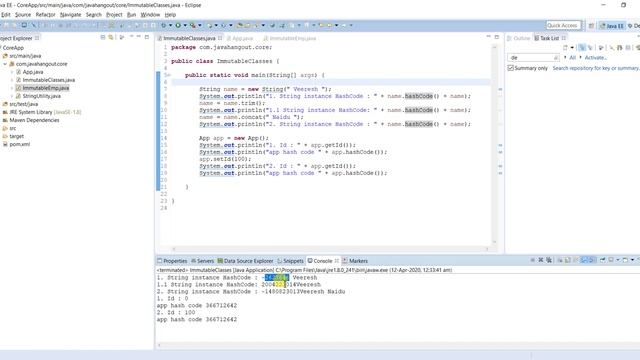Close the Console view tab
The width and height of the screenshot is (640, 360).
pyautogui.click(x=337, y=261)
